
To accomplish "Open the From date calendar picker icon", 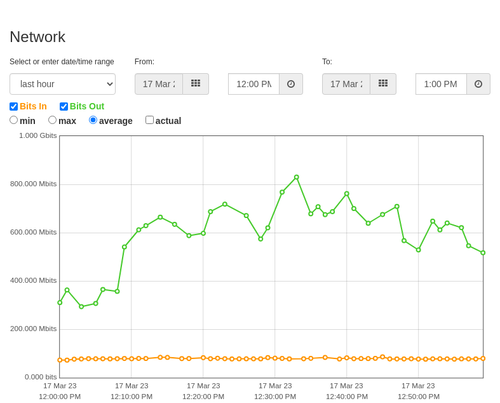I will tap(196, 84).
